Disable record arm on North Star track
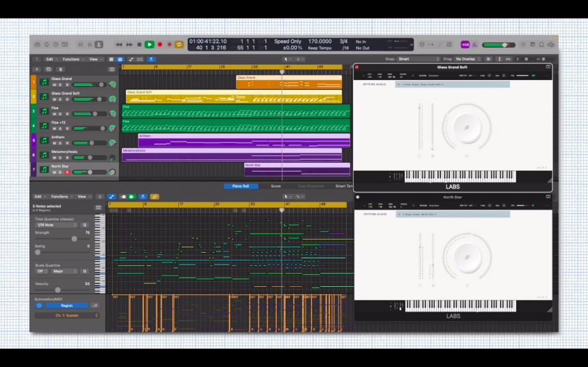 point(67,173)
